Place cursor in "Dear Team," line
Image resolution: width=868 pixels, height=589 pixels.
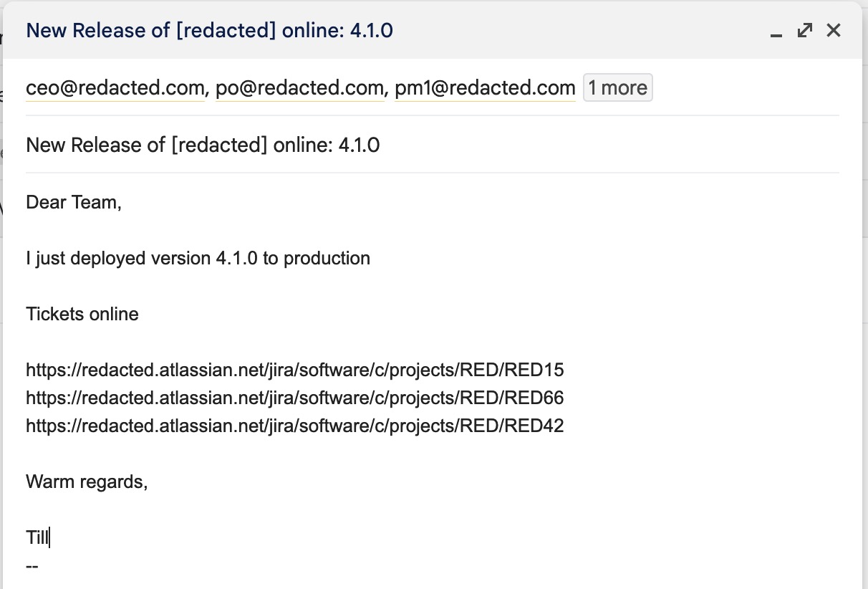pos(74,203)
